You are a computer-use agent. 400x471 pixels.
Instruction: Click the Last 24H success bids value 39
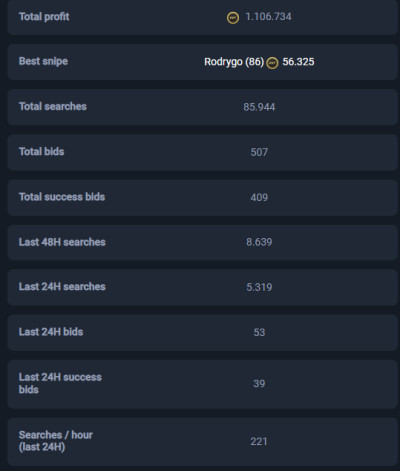[x=259, y=384]
